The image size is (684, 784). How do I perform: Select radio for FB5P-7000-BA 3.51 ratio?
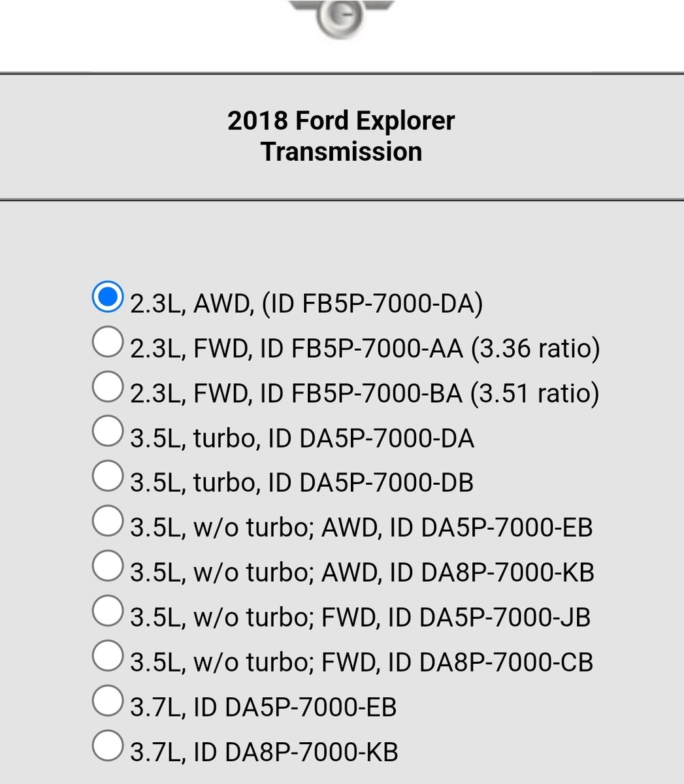pyautogui.click(x=107, y=387)
